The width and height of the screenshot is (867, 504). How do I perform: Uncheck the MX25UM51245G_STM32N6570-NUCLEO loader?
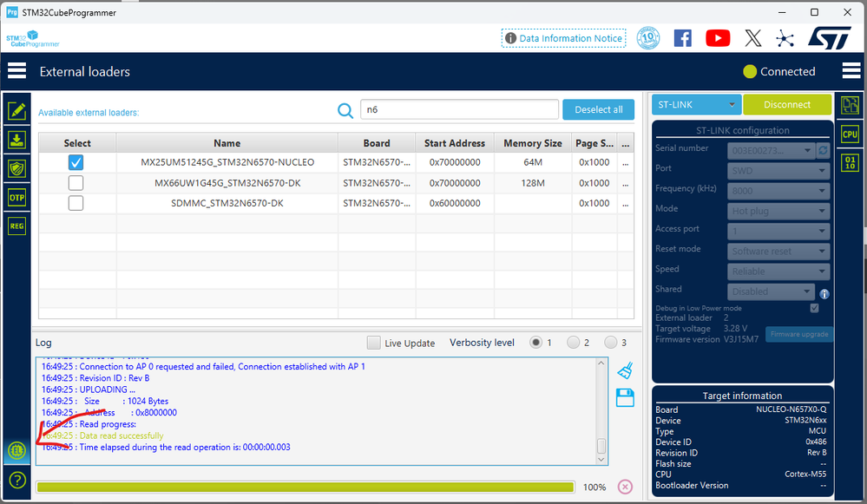tap(76, 162)
